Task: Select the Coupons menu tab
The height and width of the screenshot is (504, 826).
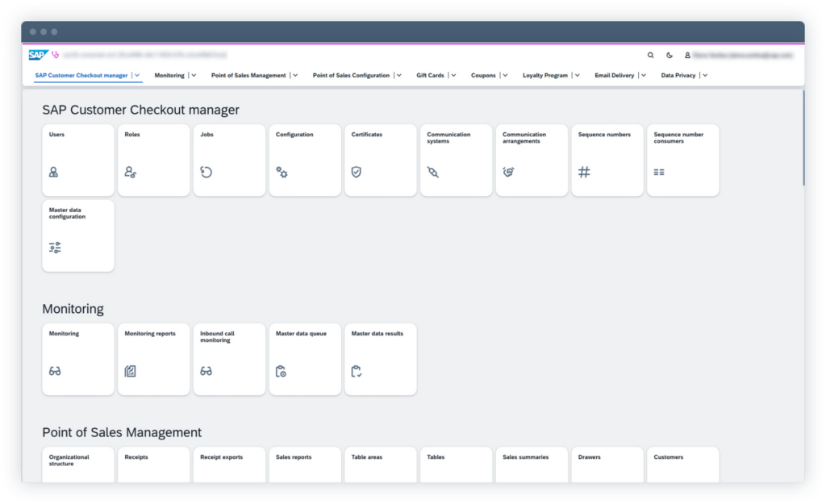Action: pos(483,76)
